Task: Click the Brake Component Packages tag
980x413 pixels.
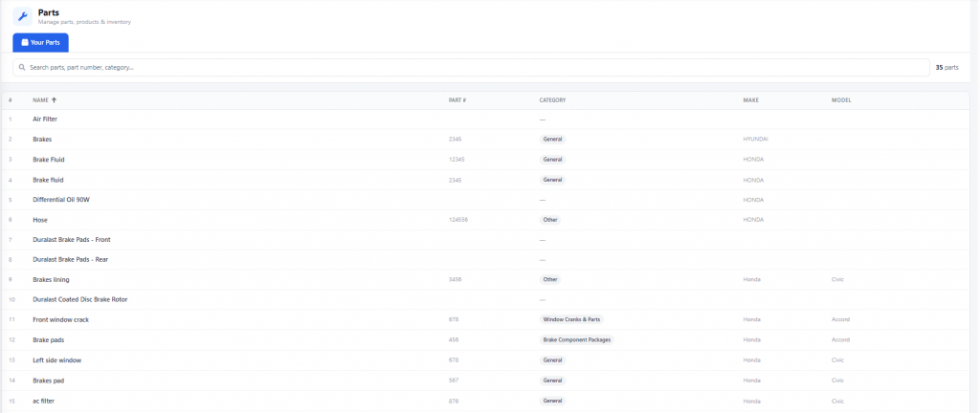Action: tap(576, 339)
